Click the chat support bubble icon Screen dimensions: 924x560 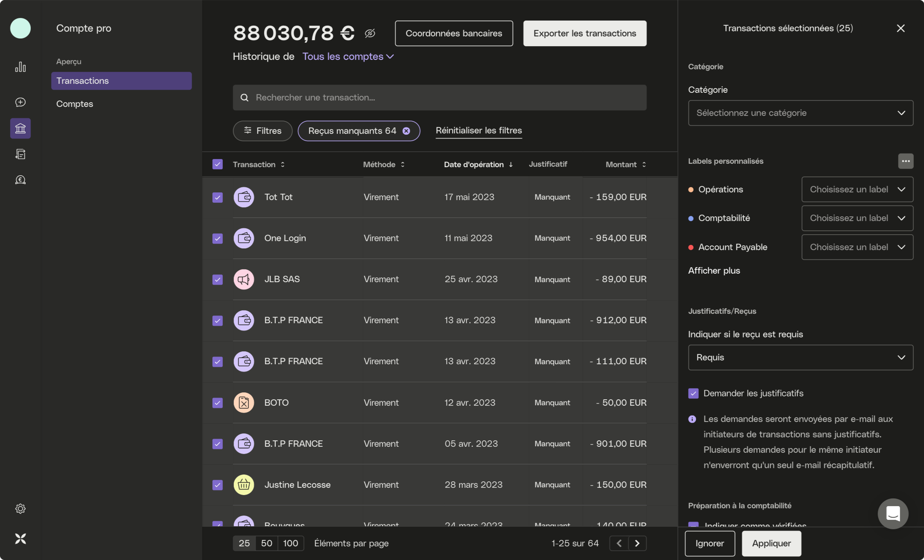pos(893,513)
